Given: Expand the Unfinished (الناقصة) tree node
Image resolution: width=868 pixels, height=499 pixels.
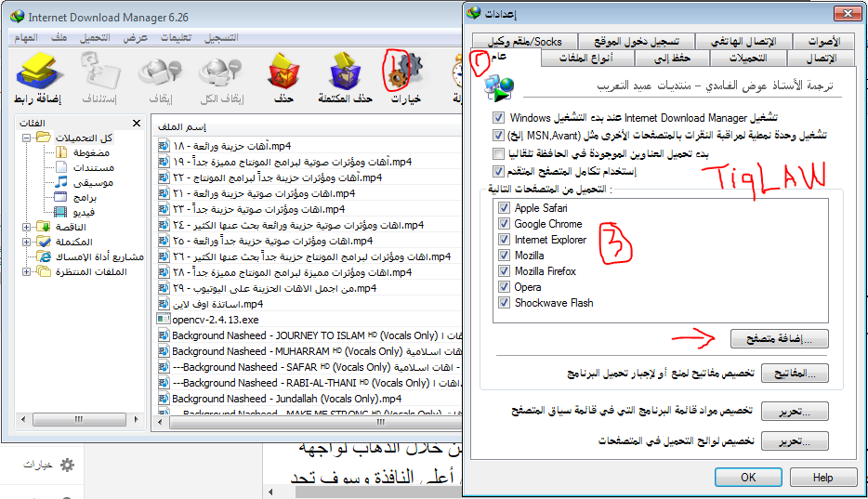Looking at the screenshot, I should click(26, 227).
